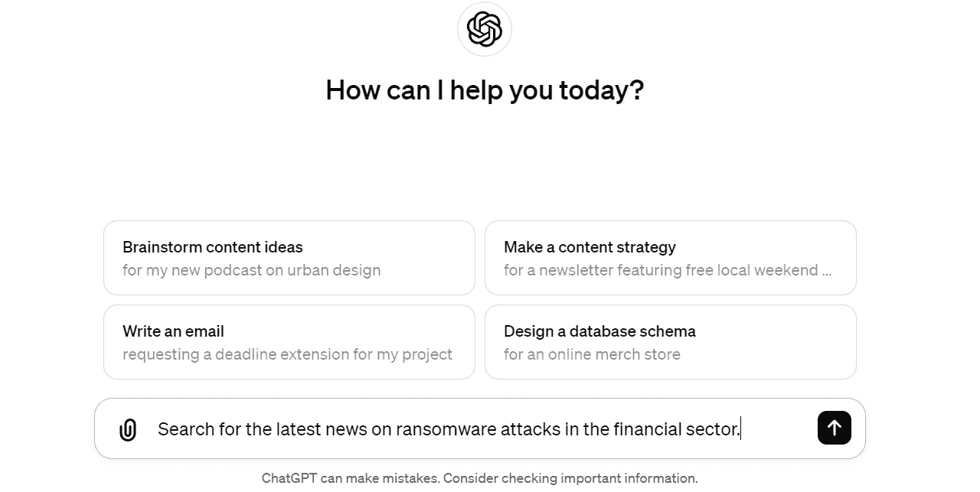Click "for an online merch store" subtitle
Screen dimensions: 980x492
pos(592,354)
